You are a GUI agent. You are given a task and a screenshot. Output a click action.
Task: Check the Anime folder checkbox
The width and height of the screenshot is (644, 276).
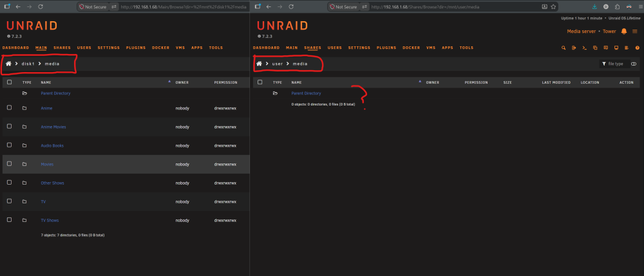point(9,108)
